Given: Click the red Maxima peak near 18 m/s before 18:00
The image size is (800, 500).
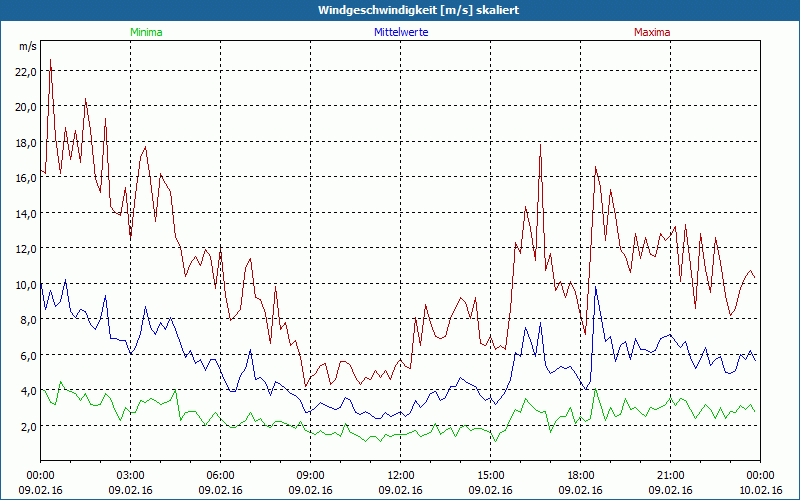Looking at the screenshot, I should pyautogui.click(x=540, y=144).
